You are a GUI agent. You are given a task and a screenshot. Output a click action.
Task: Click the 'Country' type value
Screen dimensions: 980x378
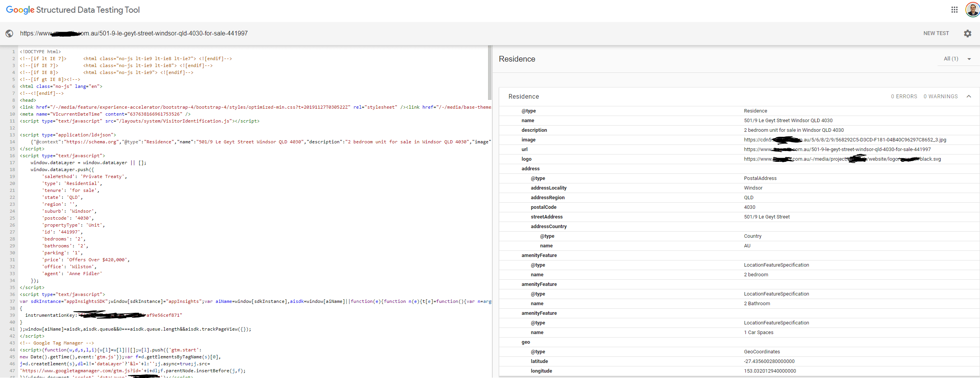click(752, 236)
